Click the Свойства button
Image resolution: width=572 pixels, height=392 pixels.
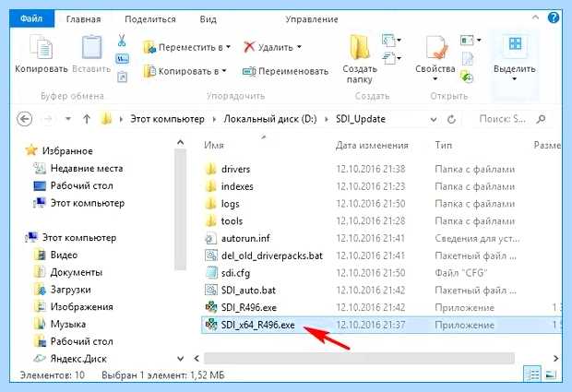point(435,58)
